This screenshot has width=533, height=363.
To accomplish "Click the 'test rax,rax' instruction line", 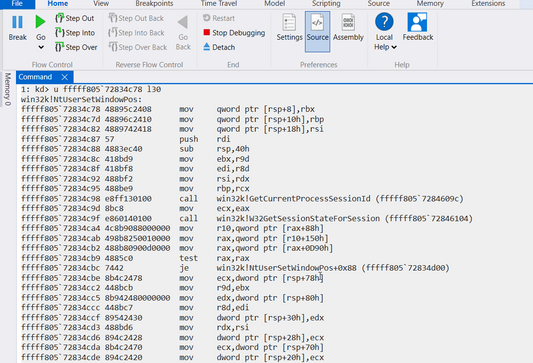I will point(135,258).
